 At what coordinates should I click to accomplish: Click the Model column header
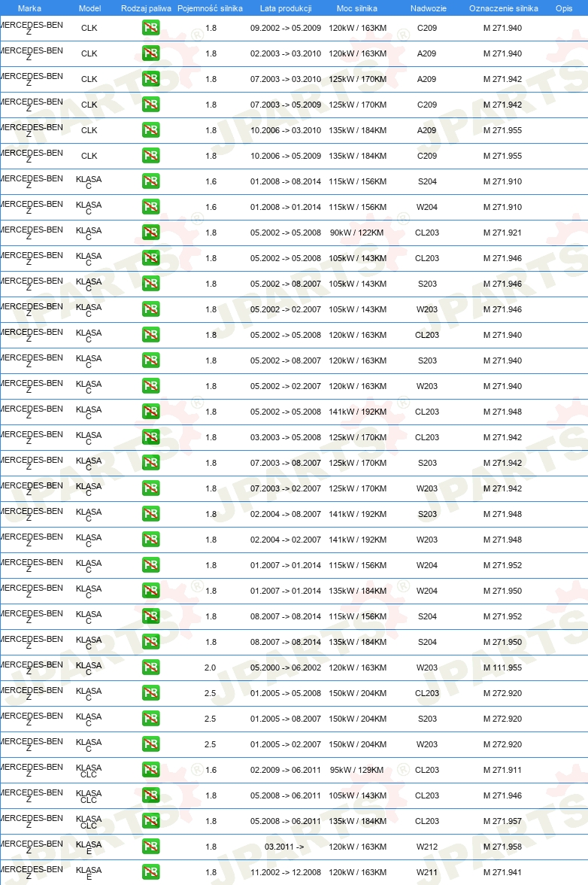(89, 8)
